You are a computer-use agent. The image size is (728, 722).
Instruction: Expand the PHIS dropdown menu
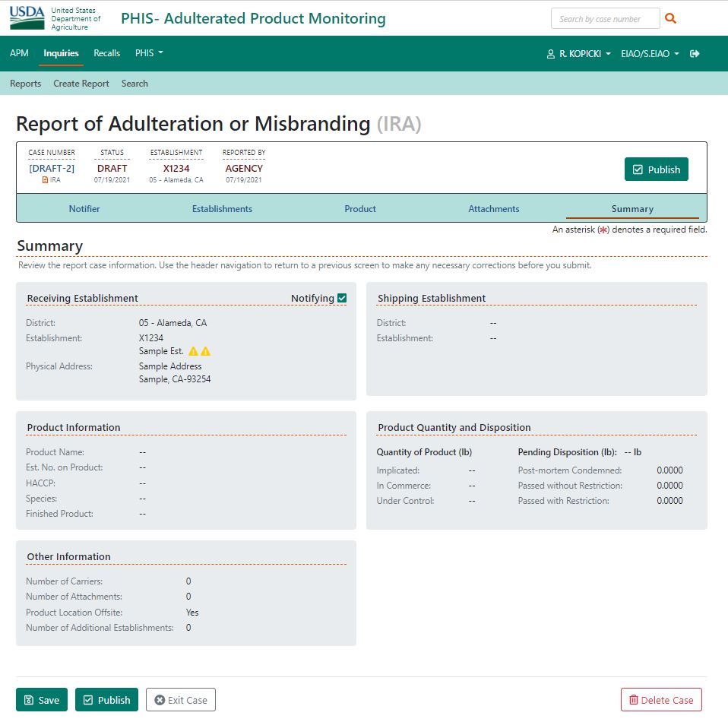[x=149, y=53]
